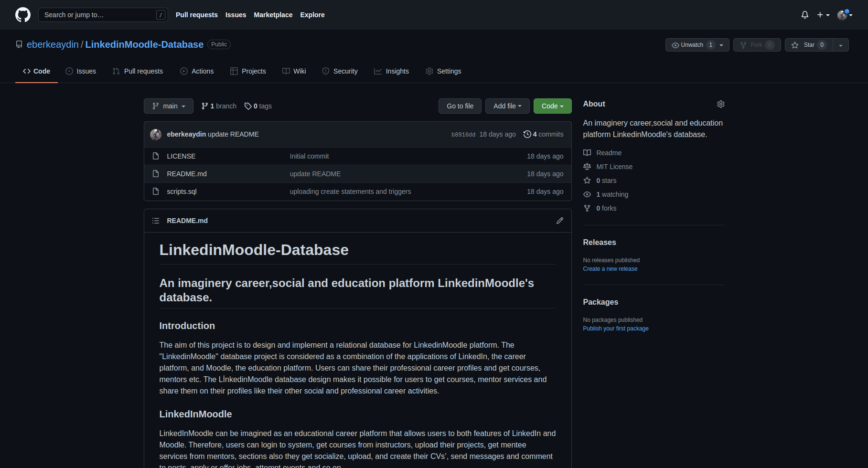Jump to Readme from About sidebar
This screenshot has width=868, height=468.
602,153
